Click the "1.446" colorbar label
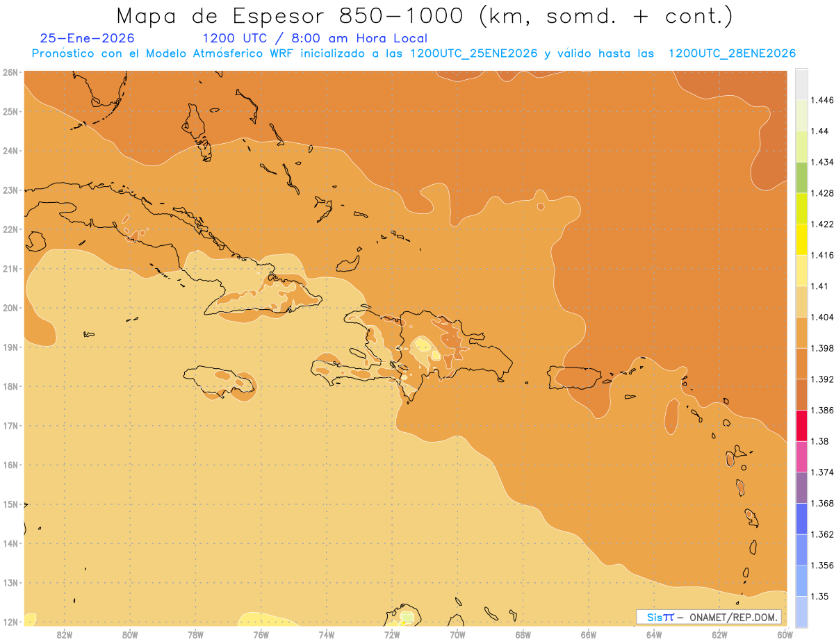This screenshot has height=644, width=834. tap(823, 100)
